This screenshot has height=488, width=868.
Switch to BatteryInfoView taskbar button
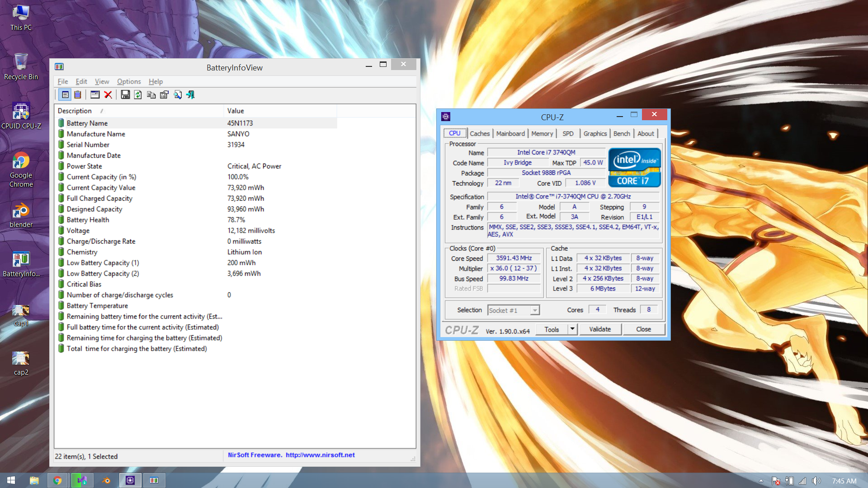tap(154, 480)
